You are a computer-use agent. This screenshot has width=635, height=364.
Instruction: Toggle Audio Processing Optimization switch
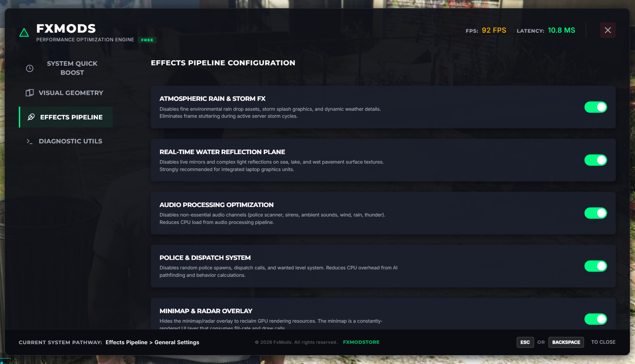pyautogui.click(x=595, y=213)
